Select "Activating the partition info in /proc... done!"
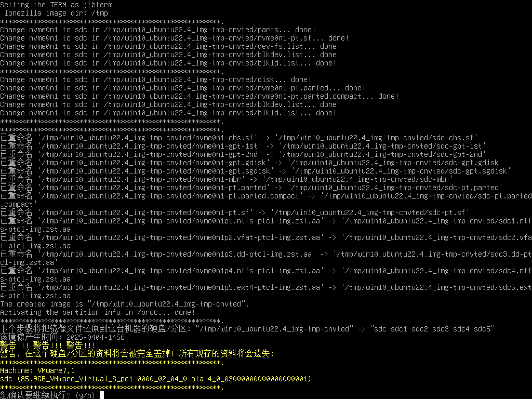This screenshot has height=399, width=532. 98,312
